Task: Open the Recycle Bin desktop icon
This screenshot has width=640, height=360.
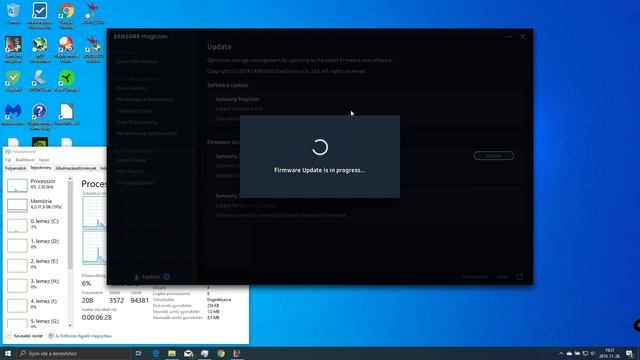Action: [x=13, y=13]
